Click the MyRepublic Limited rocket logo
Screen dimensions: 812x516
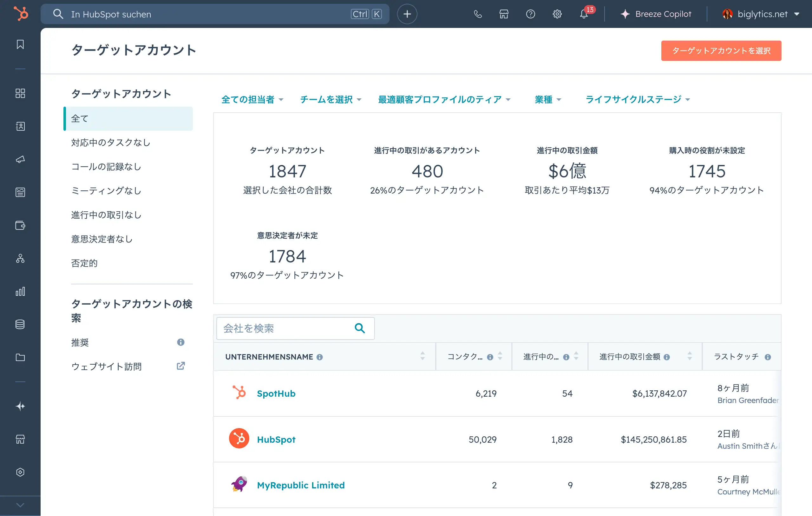[239, 484]
